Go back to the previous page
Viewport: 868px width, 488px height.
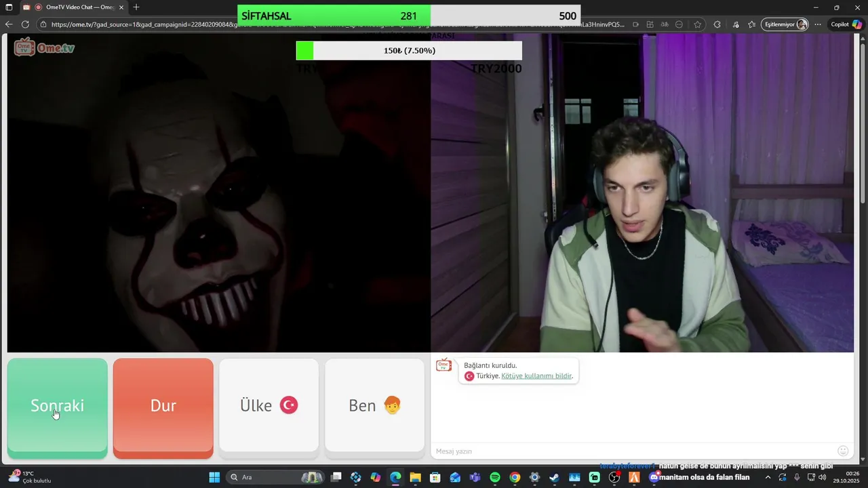pos(9,24)
